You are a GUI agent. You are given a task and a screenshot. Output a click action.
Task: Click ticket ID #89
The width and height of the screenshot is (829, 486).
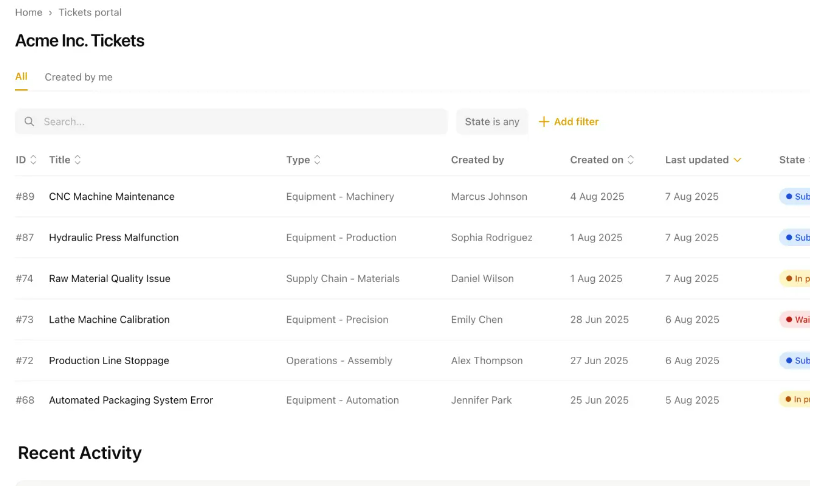pyautogui.click(x=25, y=196)
